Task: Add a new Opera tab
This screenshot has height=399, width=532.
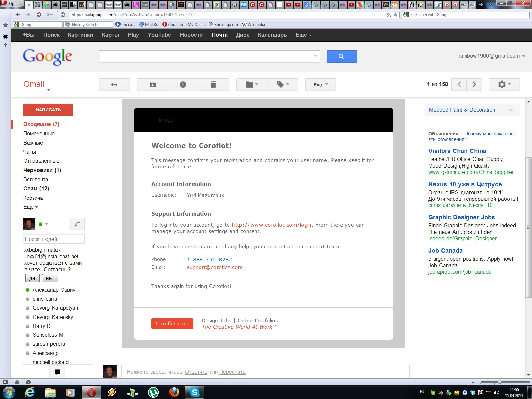Action: point(481,5)
